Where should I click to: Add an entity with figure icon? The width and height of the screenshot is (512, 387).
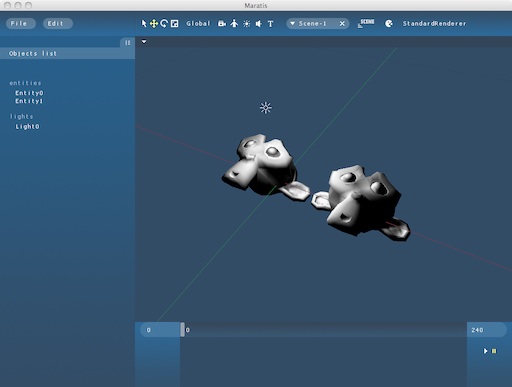(x=234, y=24)
